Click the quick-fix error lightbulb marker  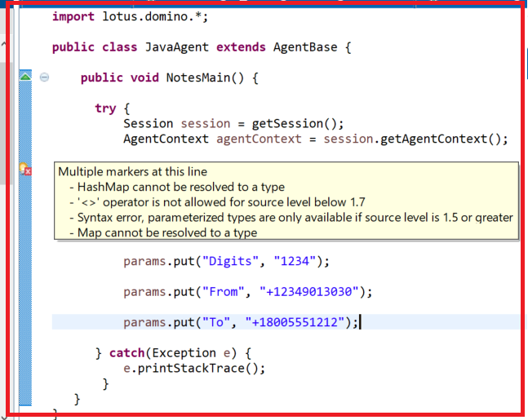(x=25, y=169)
